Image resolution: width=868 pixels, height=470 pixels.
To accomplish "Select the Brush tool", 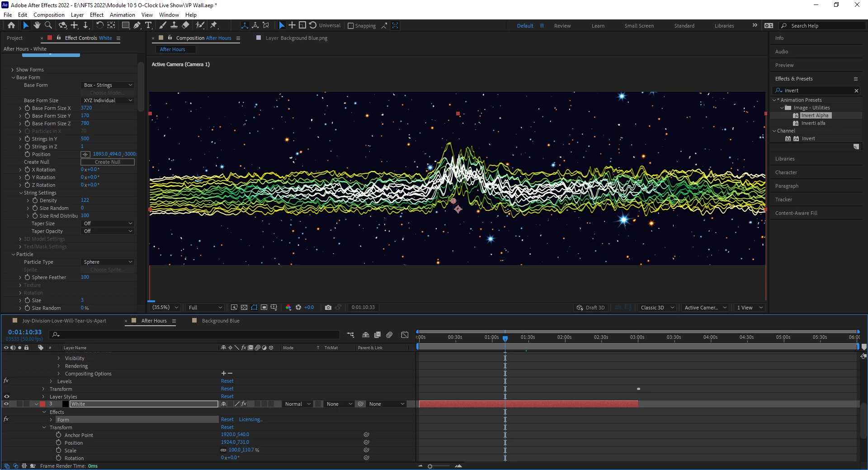I will pyautogui.click(x=163, y=25).
